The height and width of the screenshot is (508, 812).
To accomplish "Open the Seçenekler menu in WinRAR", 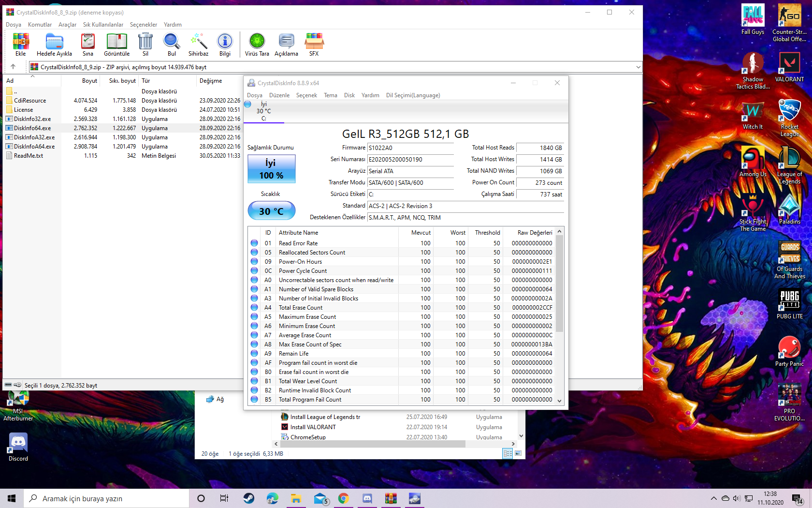I will pos(144,25).
